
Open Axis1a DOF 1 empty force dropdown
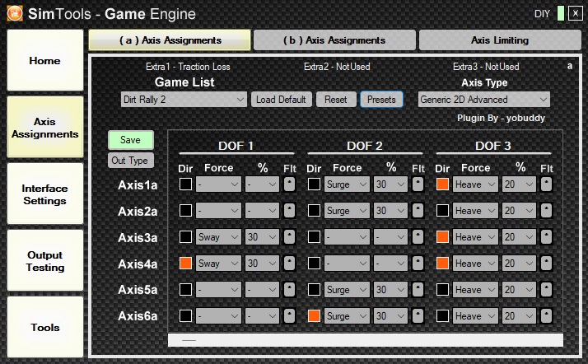pos(218,184)
